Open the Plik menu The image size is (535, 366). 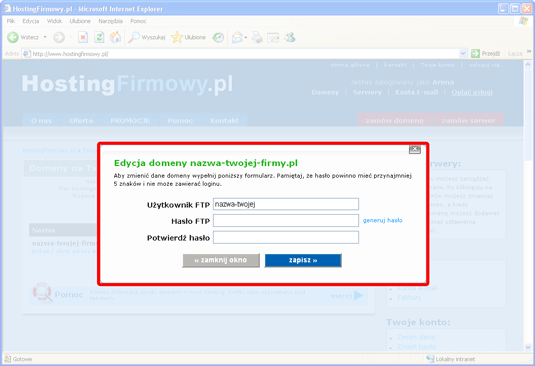pyautogui.click(x=11, y=21)
